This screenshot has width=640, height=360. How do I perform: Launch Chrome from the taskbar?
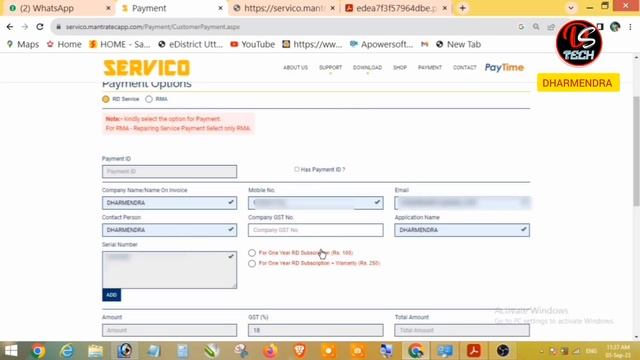coord(38,351)
